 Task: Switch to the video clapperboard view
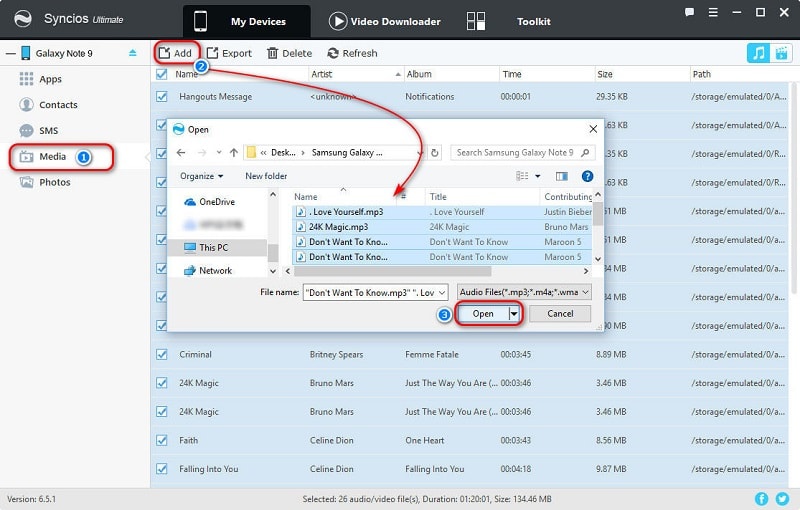click(x=781, y=53)
